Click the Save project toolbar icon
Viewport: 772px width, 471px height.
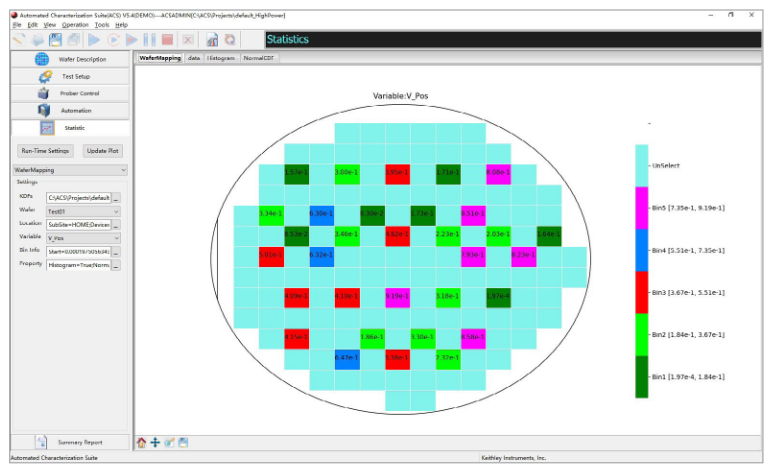coord(57,39)
